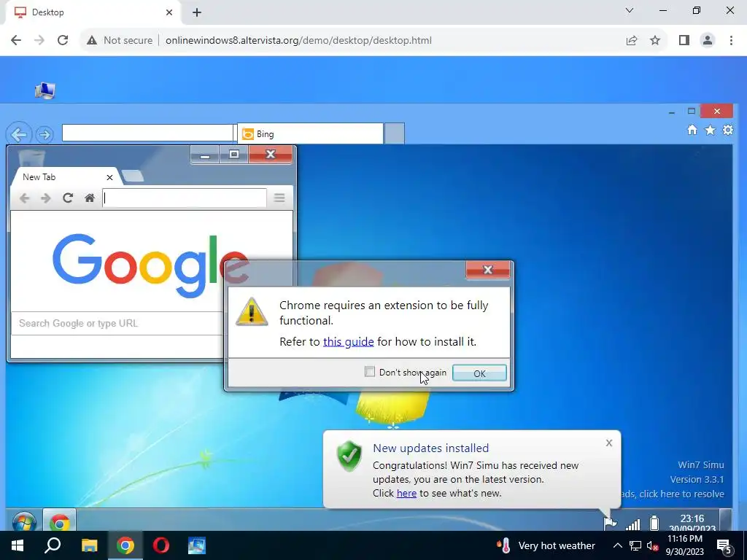Click the share page icon in address bar

[x=632, y=41]
